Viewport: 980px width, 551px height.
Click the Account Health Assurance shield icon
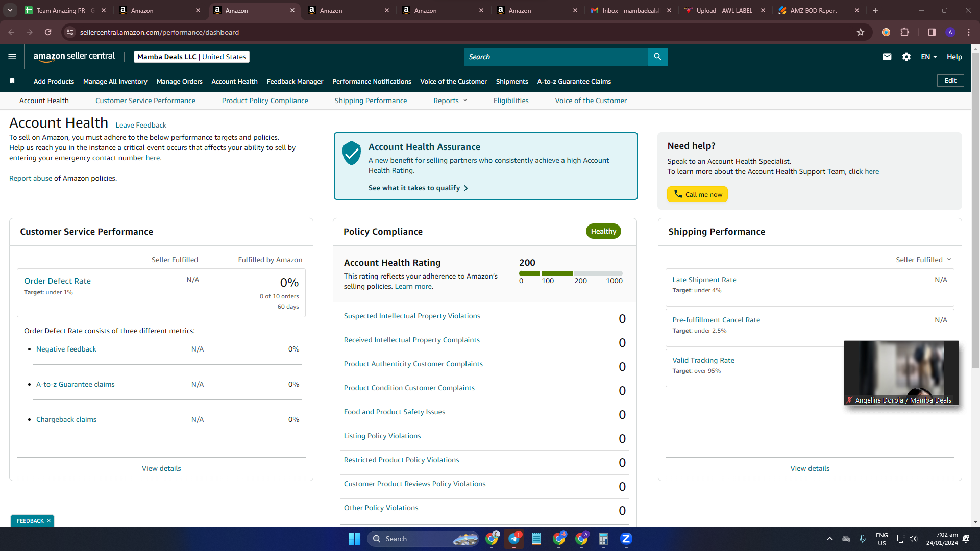coord(352,153)
